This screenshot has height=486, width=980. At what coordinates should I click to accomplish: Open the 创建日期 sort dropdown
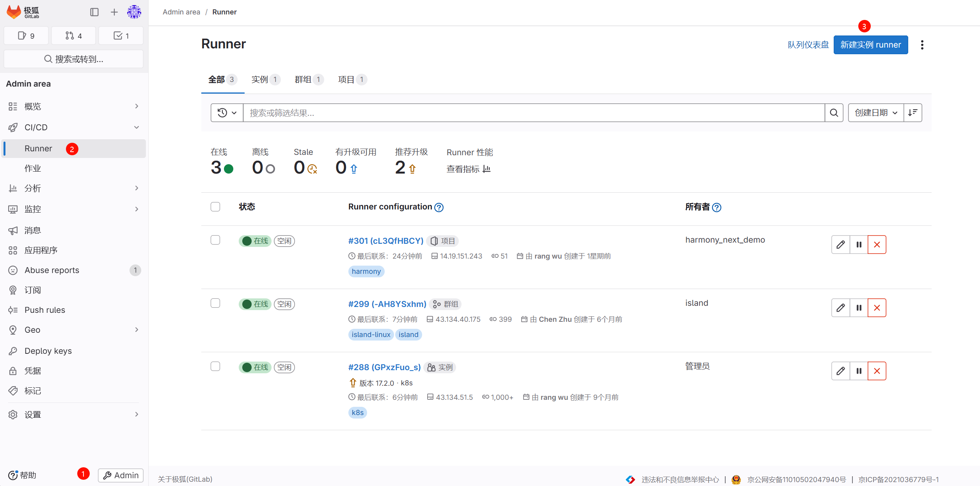[x=875, y=113]
